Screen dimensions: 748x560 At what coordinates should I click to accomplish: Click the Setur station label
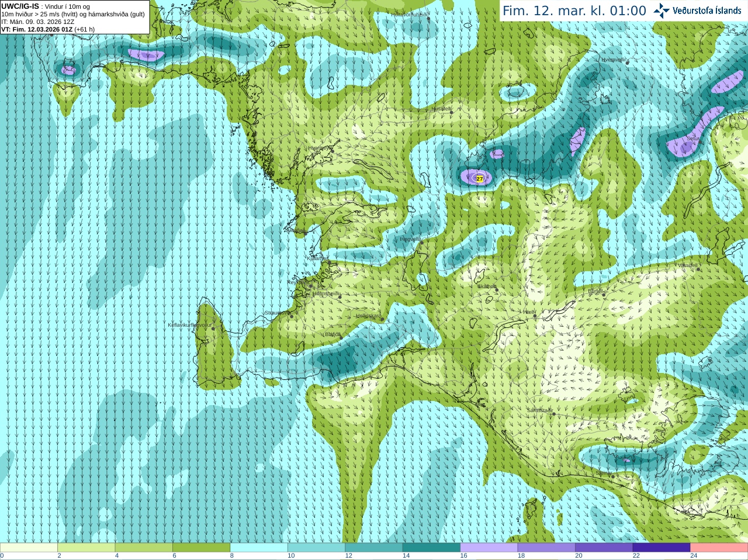point(693,139)
